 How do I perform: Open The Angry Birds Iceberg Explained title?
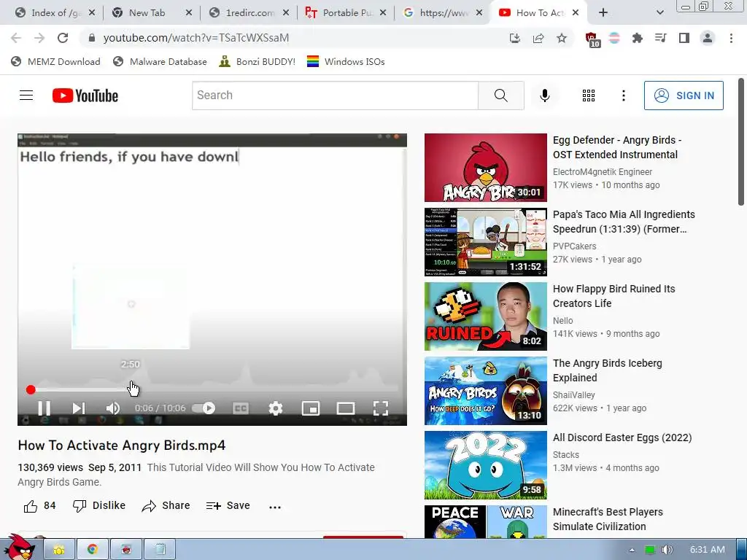coord(608,370)
